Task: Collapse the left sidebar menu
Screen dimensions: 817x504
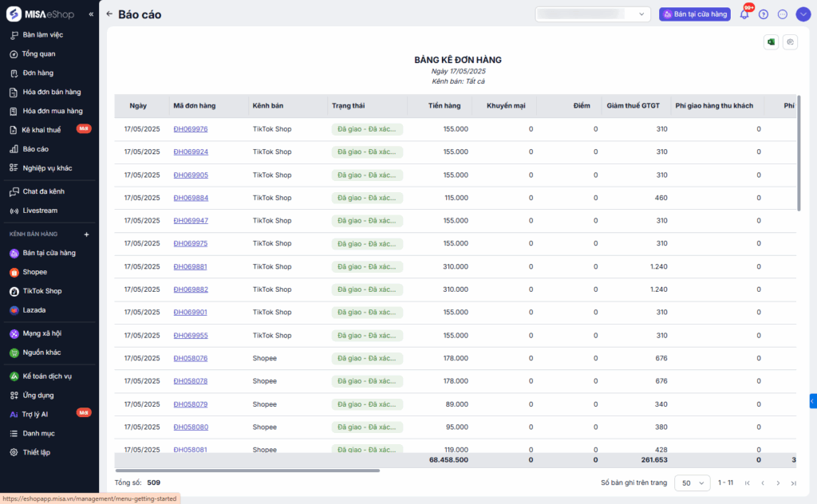Action: pos(91,14)
